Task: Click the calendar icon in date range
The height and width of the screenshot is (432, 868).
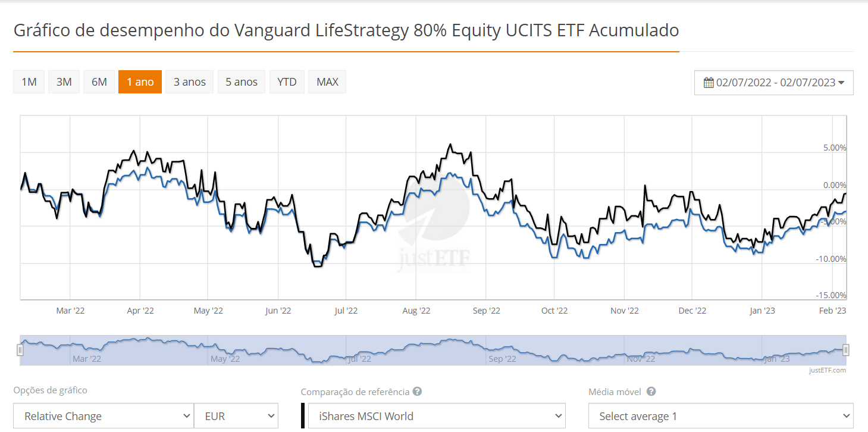Action: 709,83
